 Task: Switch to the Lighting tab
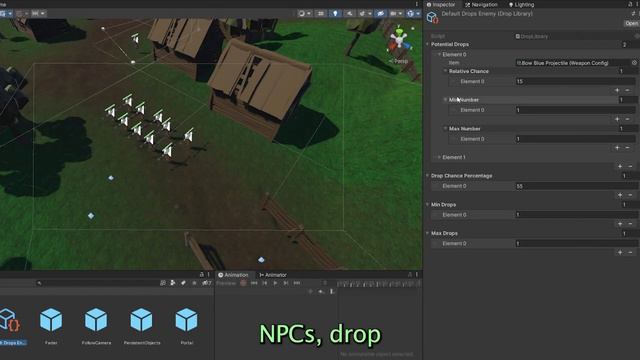tap(521, 4)
